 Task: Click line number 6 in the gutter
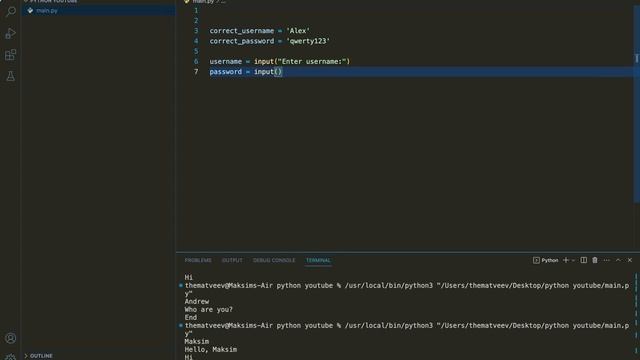coord(196,61)
